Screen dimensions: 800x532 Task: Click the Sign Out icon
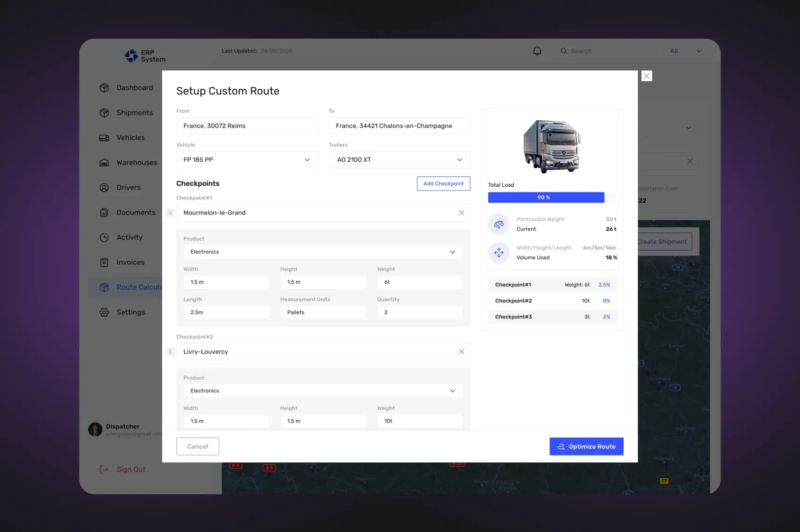104,470
